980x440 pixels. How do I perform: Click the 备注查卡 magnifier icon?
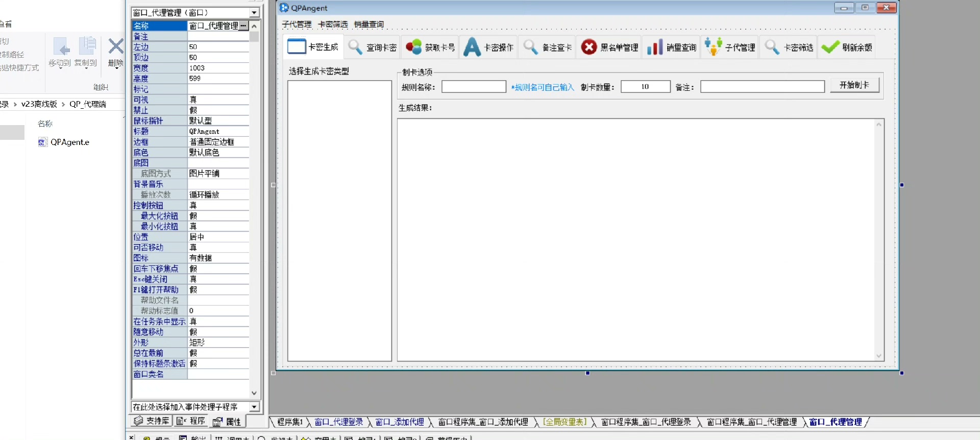click(531, 47)
